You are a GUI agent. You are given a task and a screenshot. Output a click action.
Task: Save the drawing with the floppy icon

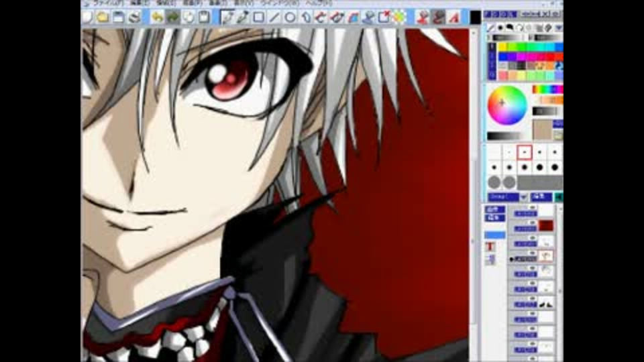click(x=119, y=17)
